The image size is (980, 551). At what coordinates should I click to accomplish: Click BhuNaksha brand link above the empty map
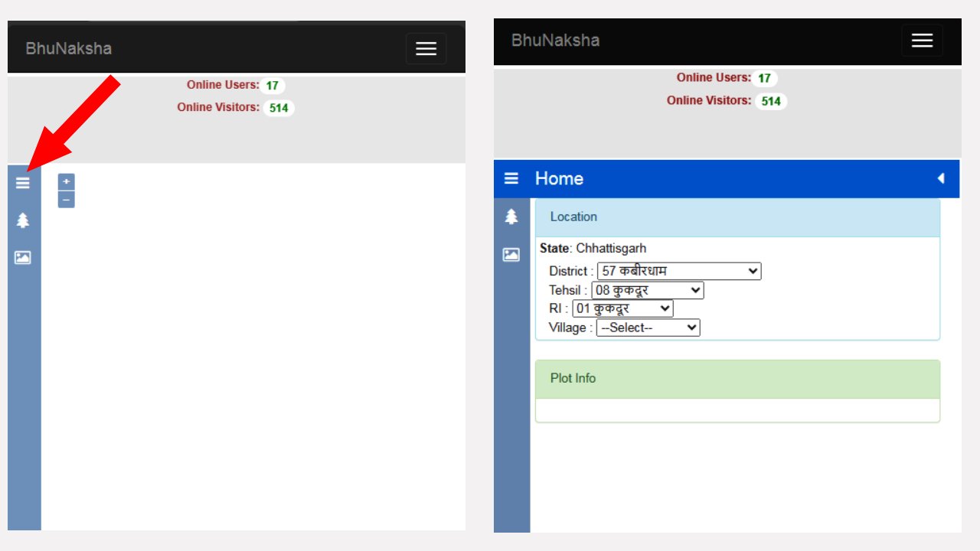(69, 49)
